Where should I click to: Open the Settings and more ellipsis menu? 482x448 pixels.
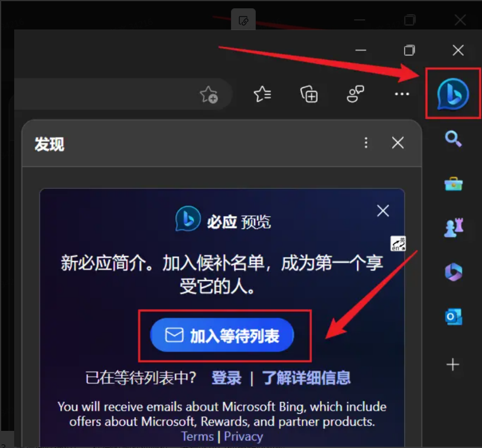402,94
